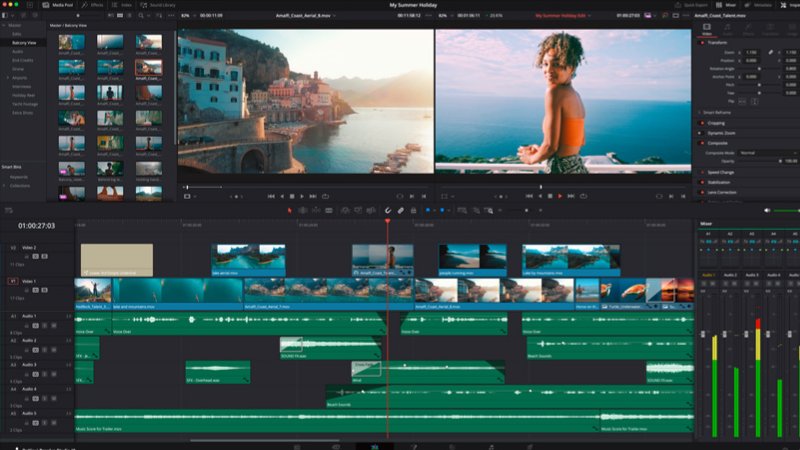
Task: Switch to the Audio tab in Inspector
Action: pyautogui.click(x=728, y=30)
